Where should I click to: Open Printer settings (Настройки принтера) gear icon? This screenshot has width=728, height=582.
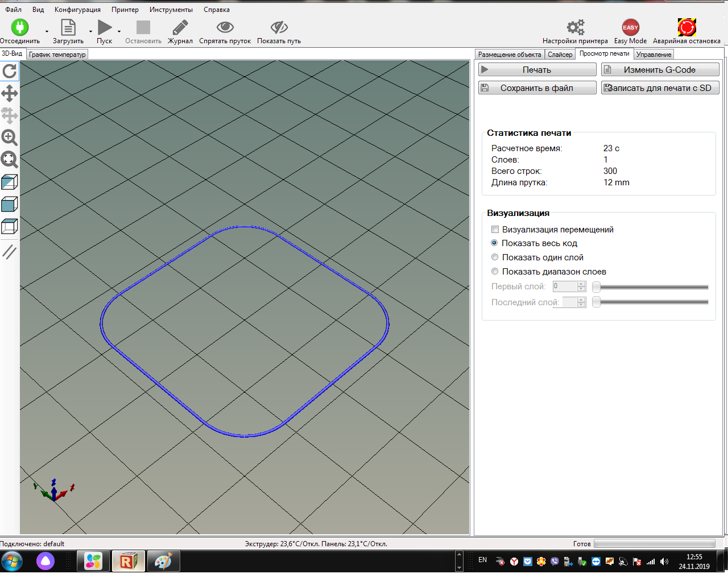(575, 27)
